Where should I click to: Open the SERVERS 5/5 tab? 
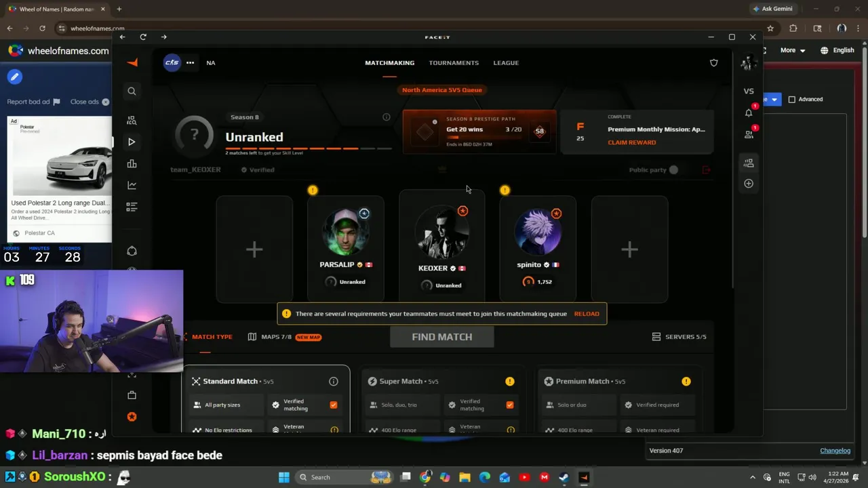(679, 337)
